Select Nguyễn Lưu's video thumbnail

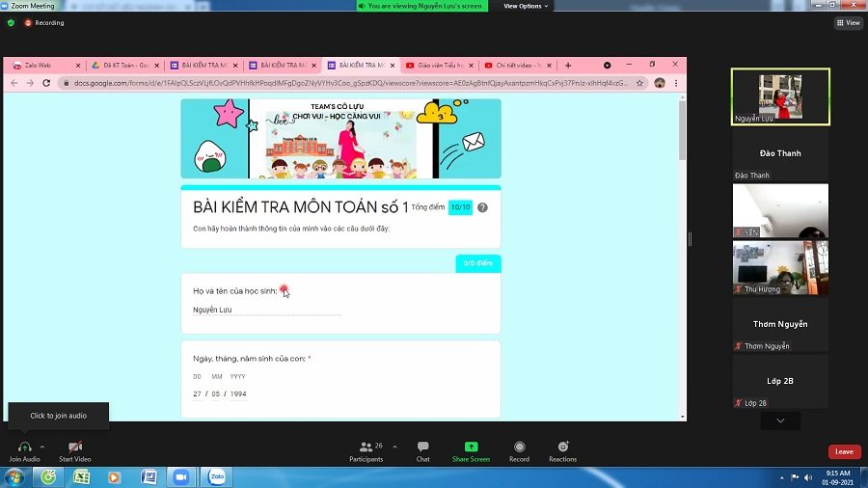pyautogui.click(x=780, y=96)
